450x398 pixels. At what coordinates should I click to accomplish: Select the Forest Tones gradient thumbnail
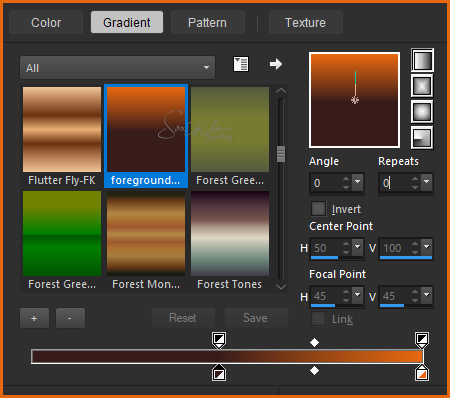[230, 233]
